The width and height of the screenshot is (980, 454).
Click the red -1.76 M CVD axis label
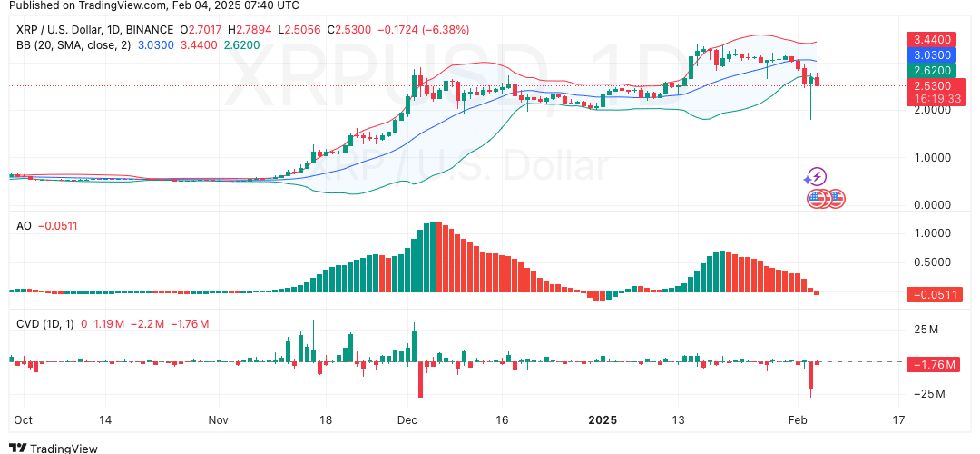pyautogui.click(x=933, y=365)
